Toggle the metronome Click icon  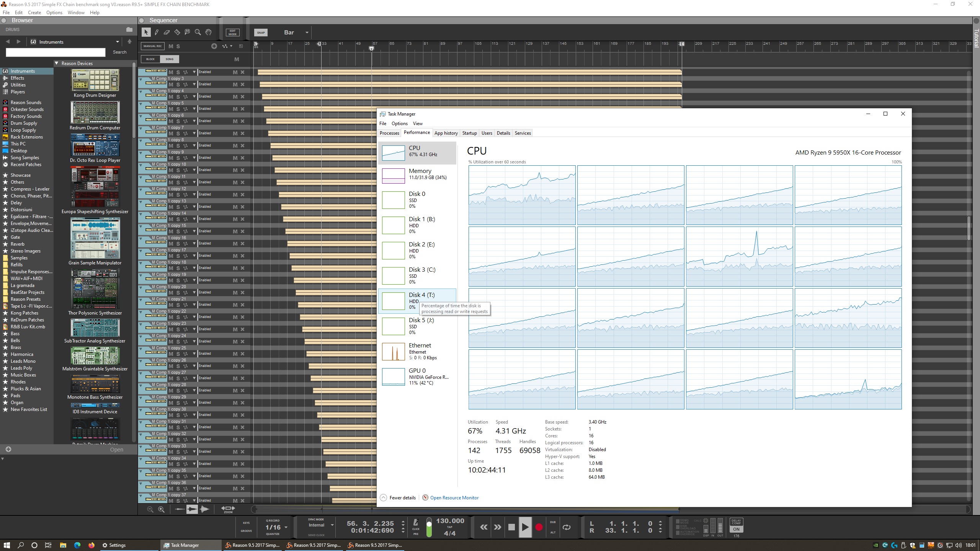point(416,522)
